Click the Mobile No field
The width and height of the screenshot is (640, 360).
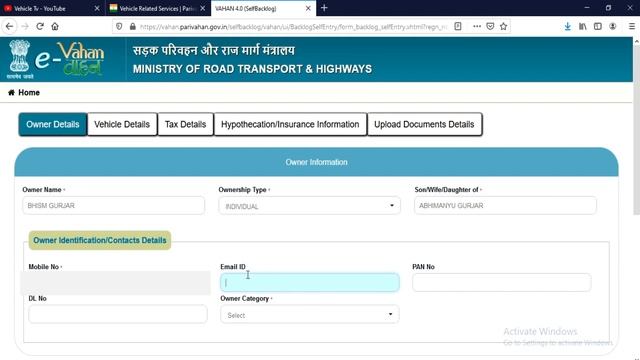[x=116, y=282]
